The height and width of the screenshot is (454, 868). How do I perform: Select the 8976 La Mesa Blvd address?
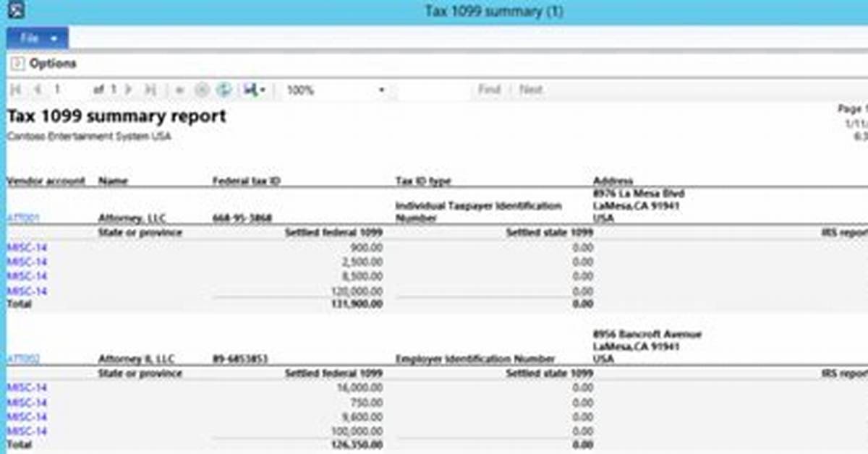pyautogui.click(x=639, y=194)
